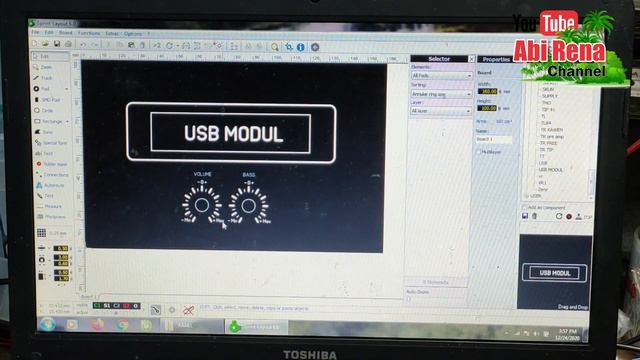Screen dimensions: 640x360
Task: Toggle the Auto Zoom checkbox in Selector
Action: pos(408,299)
